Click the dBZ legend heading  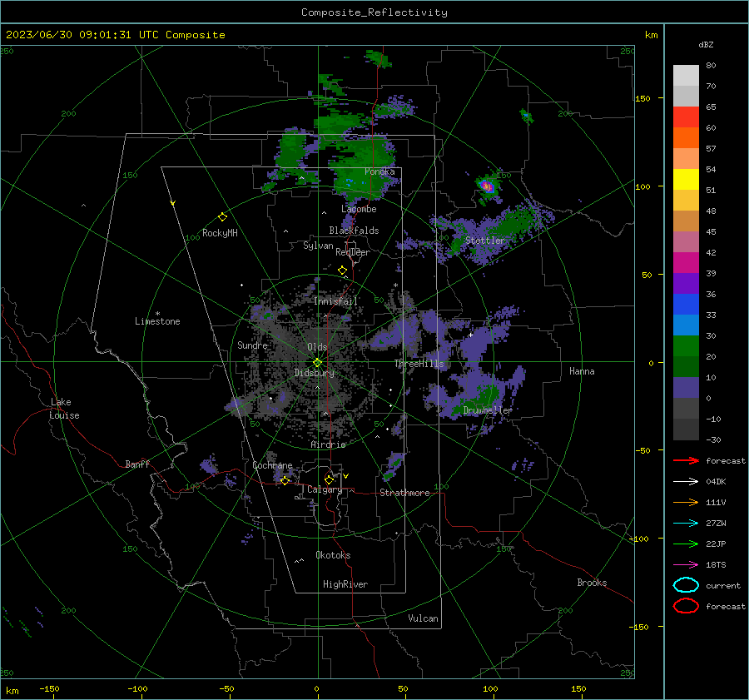(x=706, y=44)
